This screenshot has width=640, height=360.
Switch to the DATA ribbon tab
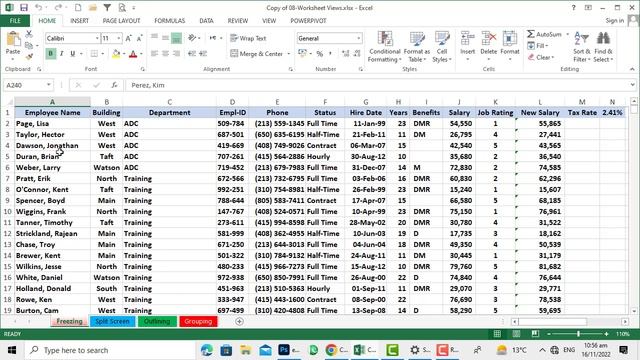[206, 20]
